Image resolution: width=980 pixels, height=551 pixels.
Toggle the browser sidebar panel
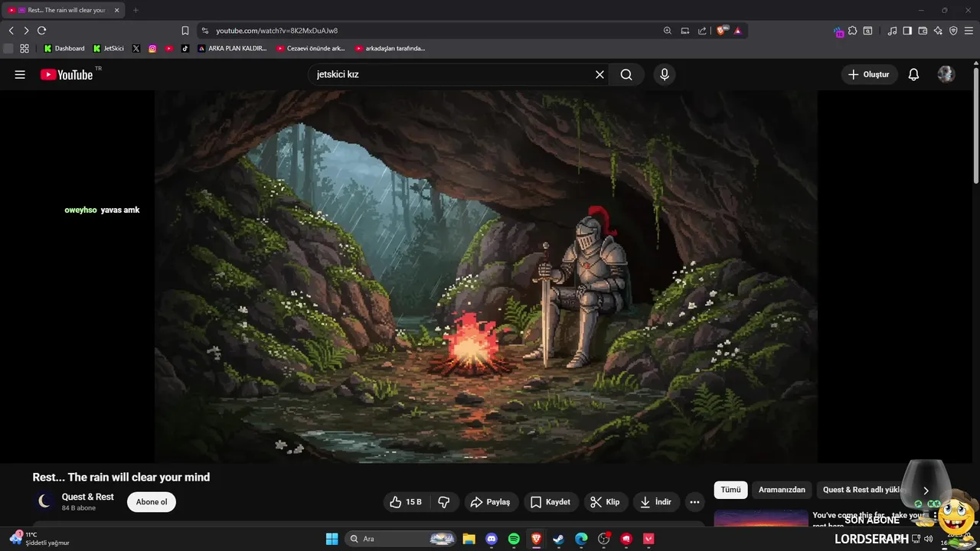point(907,31)
